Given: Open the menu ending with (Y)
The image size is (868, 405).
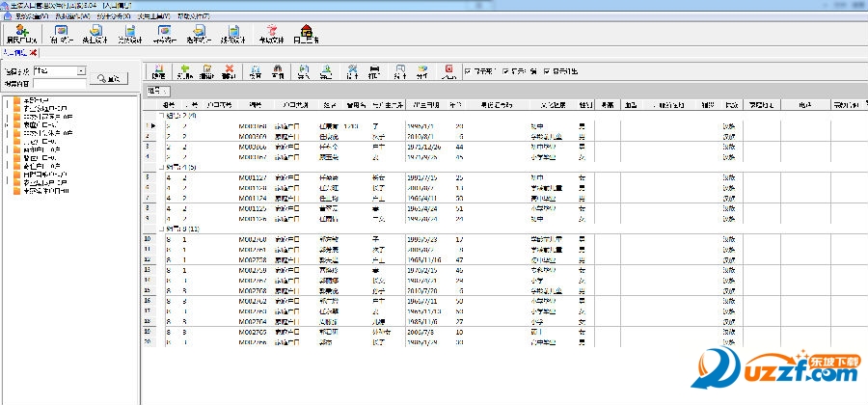Looking at the screenshot, I should pyautogui.click(x=154, y=15).
